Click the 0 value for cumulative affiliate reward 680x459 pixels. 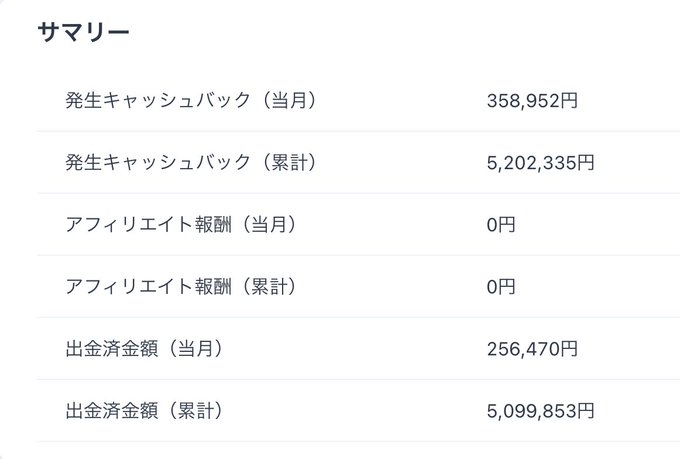tap(492, 287)
